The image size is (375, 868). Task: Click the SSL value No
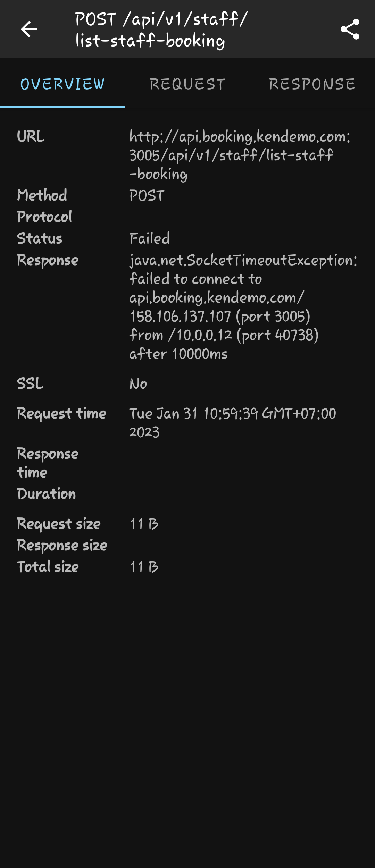point(138,384)
